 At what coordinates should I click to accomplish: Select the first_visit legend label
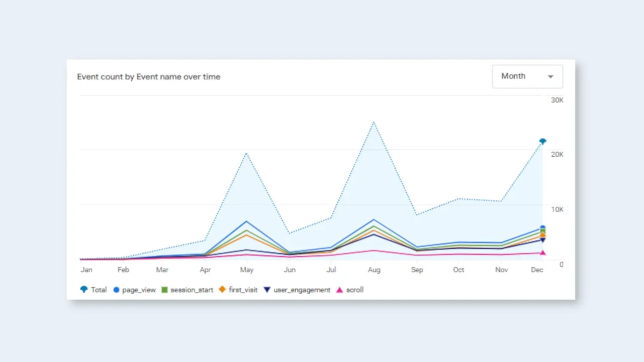pos(243,290)
